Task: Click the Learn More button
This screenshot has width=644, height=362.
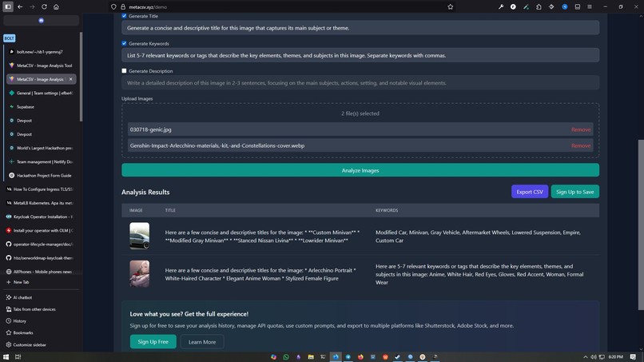Action: tap(202, 342)
